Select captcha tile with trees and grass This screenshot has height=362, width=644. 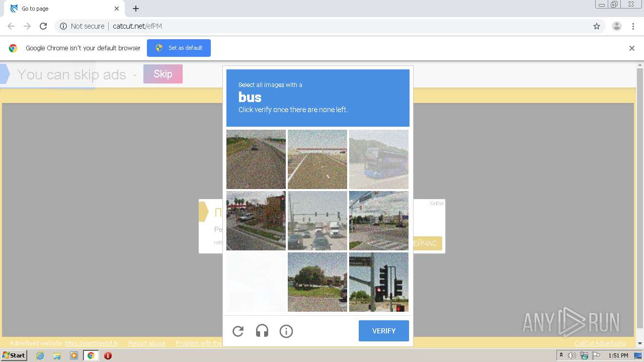pos(317,282)
